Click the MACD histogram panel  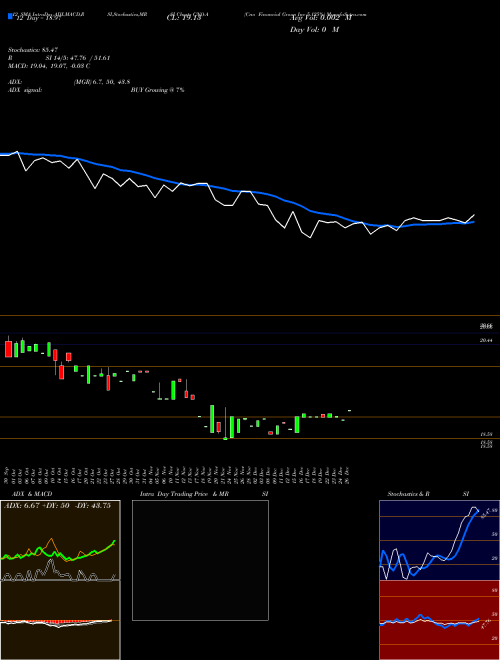point(60,620)
